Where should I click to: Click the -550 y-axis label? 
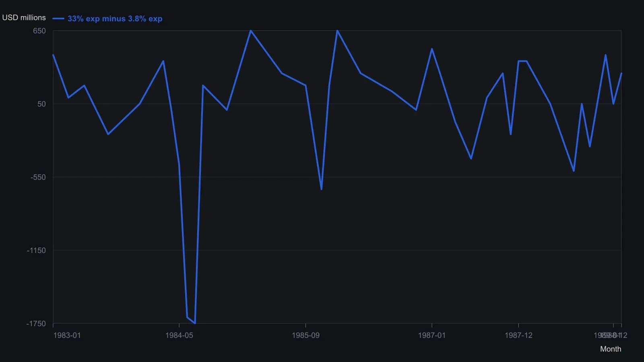coord(38,177)
